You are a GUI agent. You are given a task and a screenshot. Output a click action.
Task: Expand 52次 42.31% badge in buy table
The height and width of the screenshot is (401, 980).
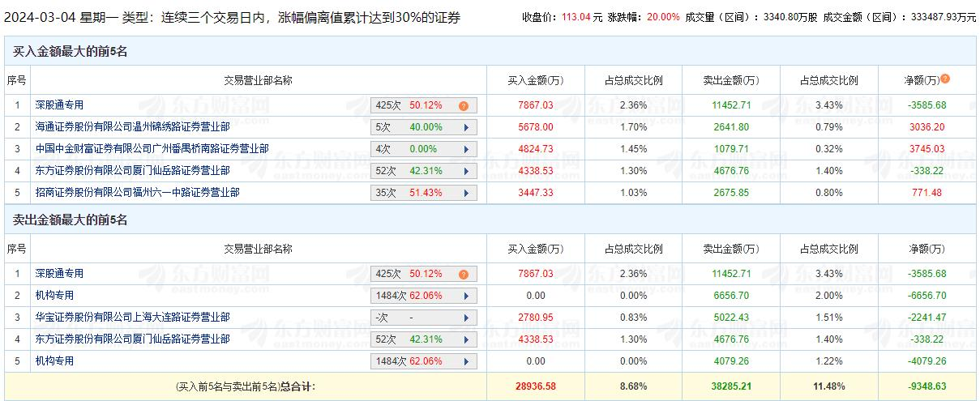[466, 171]
